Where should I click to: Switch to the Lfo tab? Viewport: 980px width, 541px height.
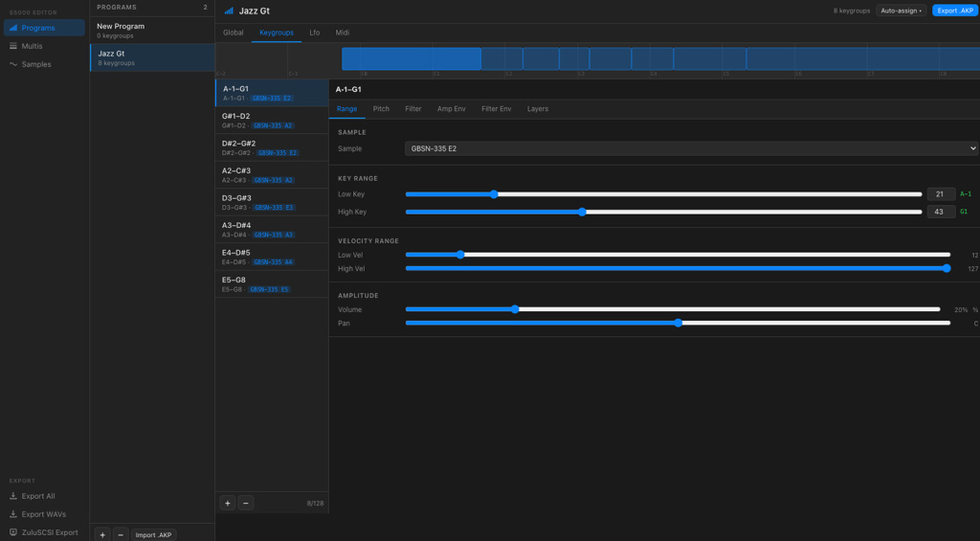click(314, 33)
